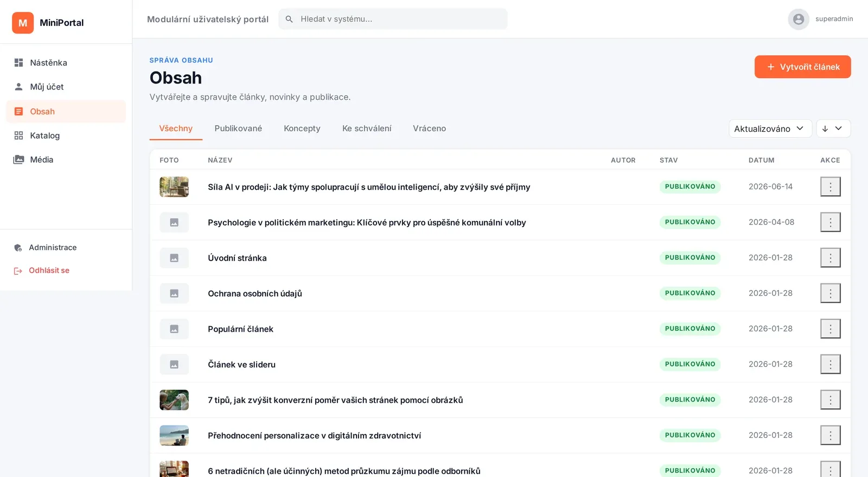Open actions menu for Přehodnocení personalizace article
Image resolution: width=868 pixels, height=477 pixels.
pyautogui.click(x=830, y=435)
